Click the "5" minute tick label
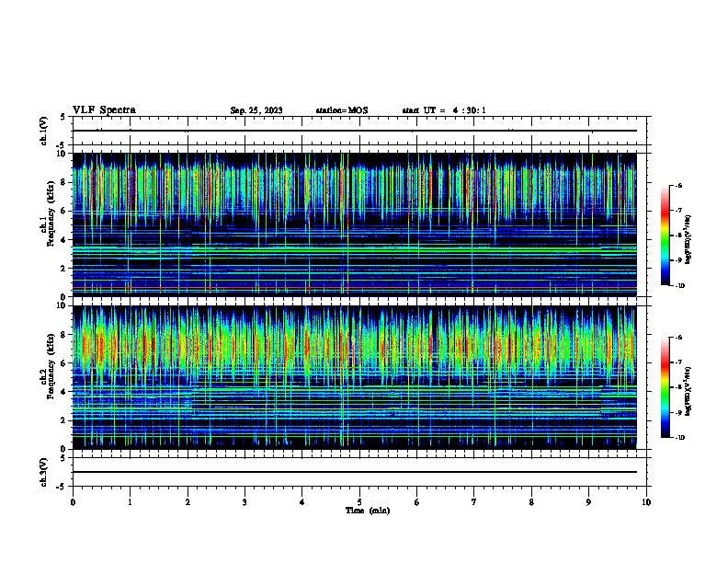Viewport: 728px width, 563px height. tap(359, 502)
